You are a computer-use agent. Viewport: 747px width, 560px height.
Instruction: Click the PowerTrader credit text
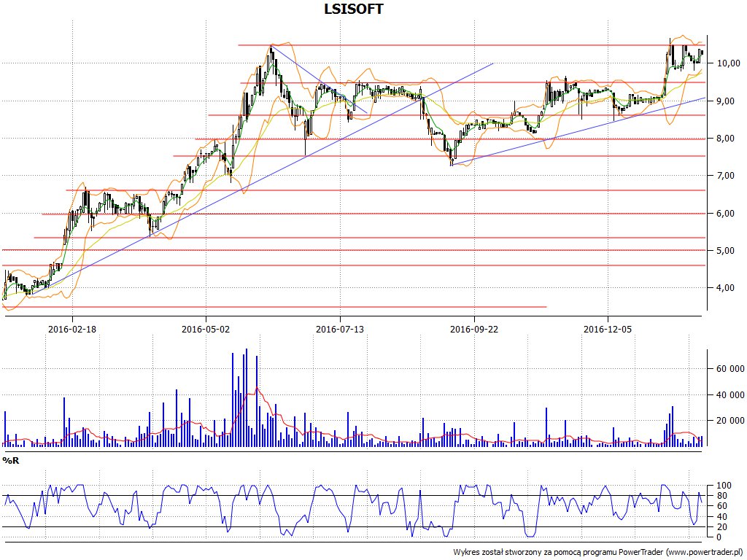[600, 553]
